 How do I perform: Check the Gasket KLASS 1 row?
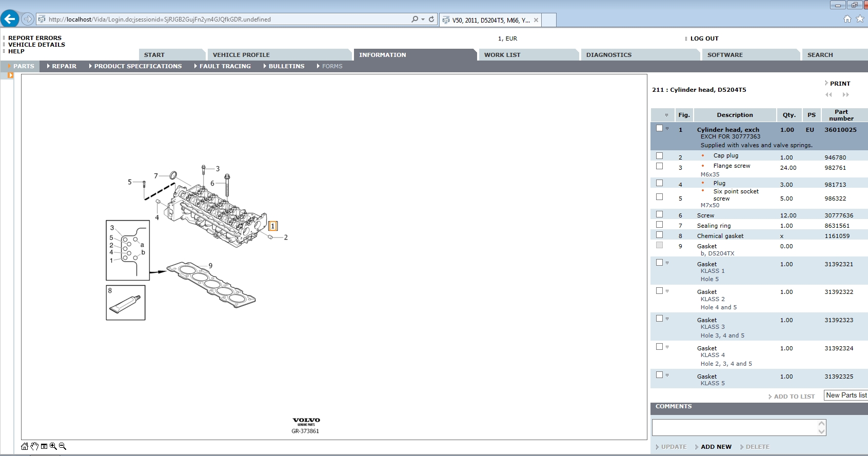[659, 262]
